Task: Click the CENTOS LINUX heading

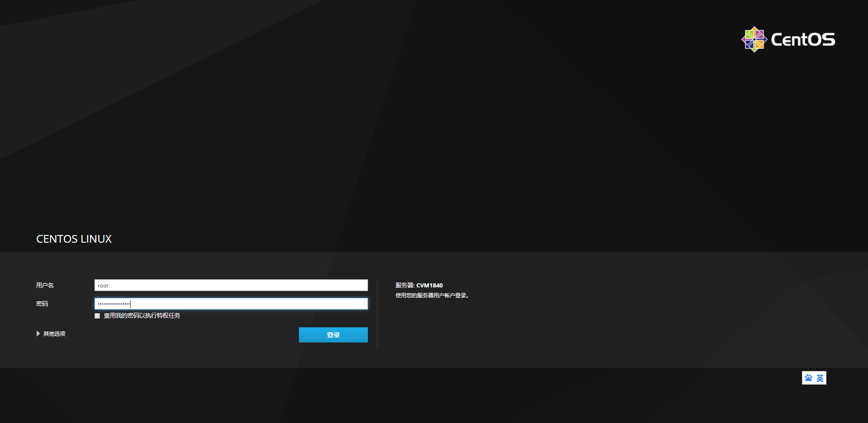Action: [x=74, y=239]
